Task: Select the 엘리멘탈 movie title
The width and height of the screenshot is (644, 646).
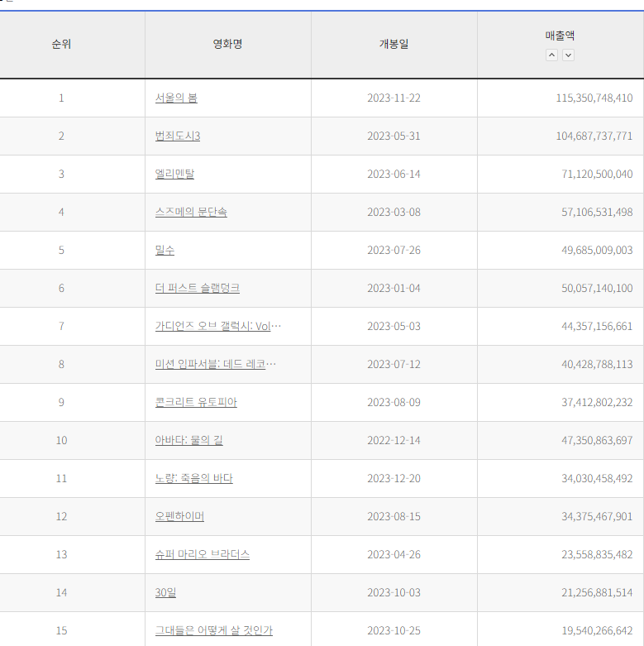Action: [174, 174]
